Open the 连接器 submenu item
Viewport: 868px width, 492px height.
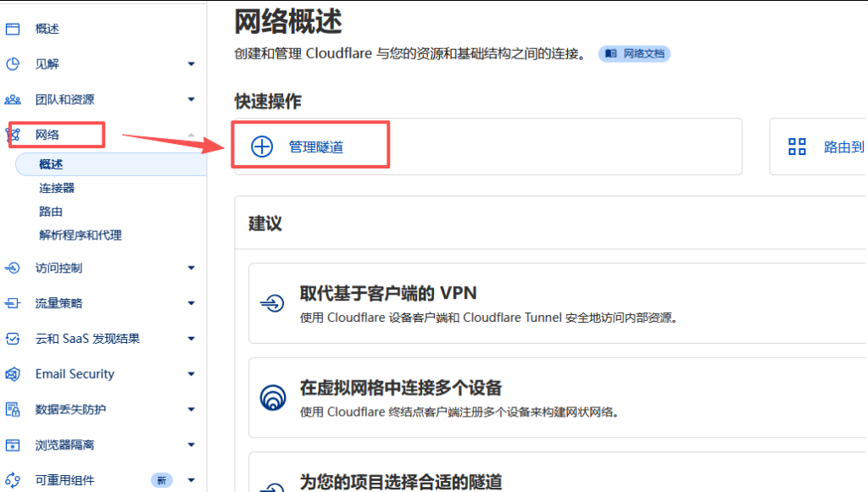click(x=57, y=188)
